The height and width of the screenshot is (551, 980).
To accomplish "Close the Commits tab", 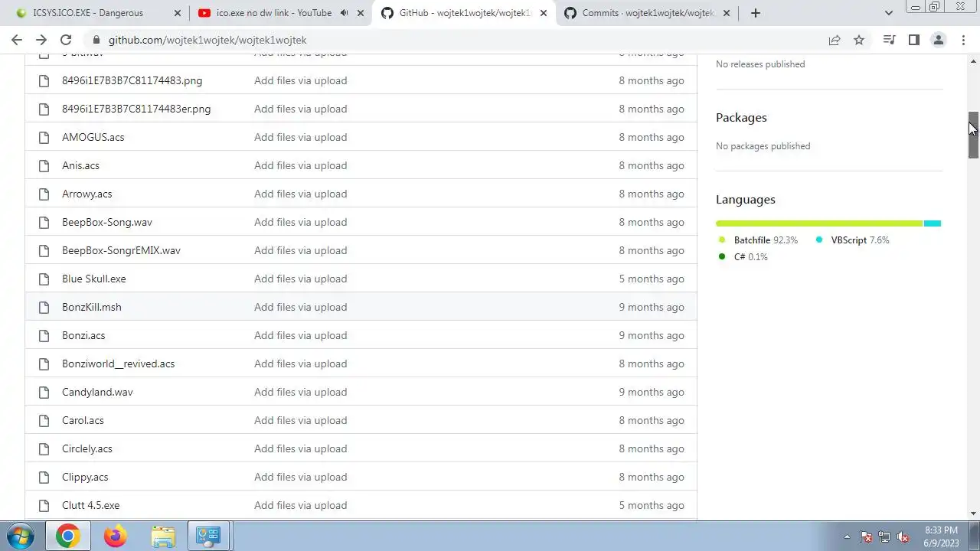I will pyautogui.click(x=727, y=13).
